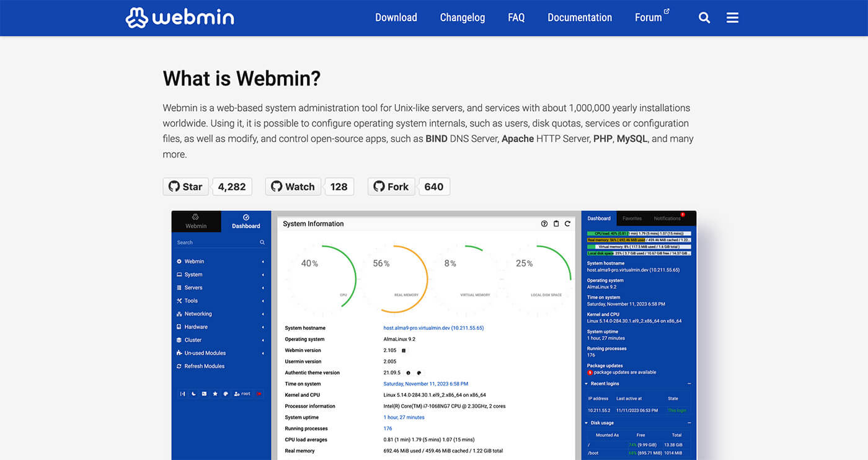Expand the Servers category arrow

[x=263, y=288]
